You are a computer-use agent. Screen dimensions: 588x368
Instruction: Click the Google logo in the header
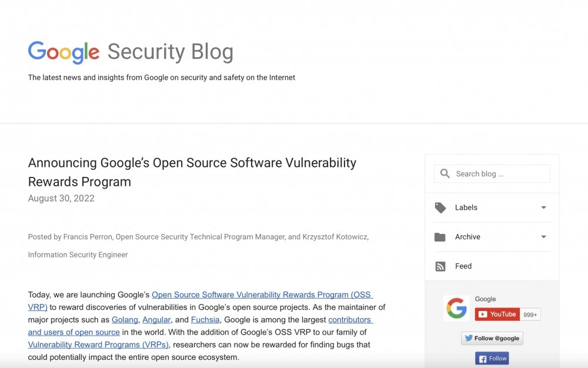(64, 52)
